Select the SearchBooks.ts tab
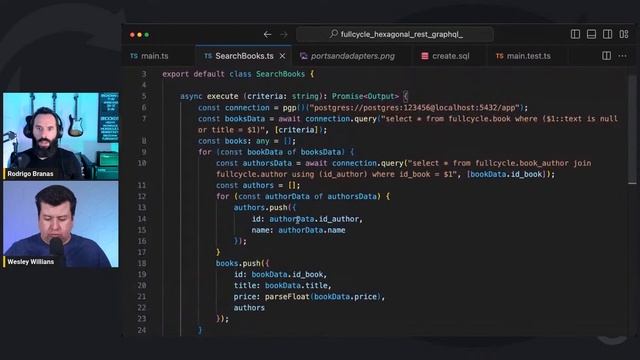Screen dimensions: 640x360 (x=244, y=56)
